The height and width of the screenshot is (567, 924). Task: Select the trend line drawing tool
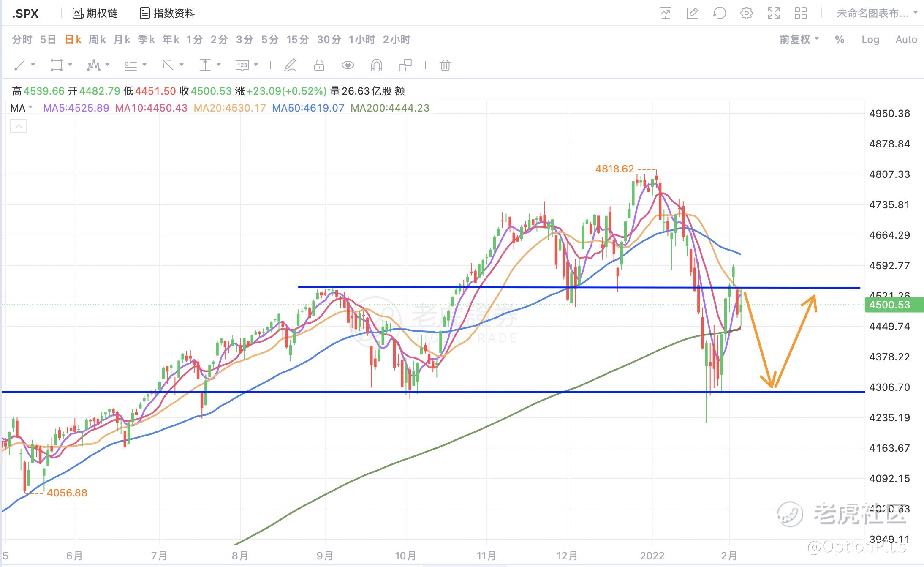(19, 65)
